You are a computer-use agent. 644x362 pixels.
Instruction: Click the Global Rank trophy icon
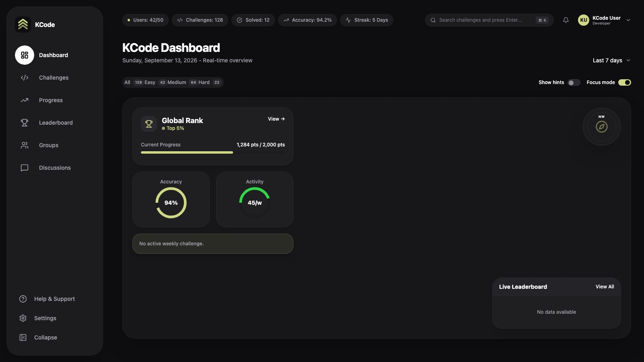point(149,124)
